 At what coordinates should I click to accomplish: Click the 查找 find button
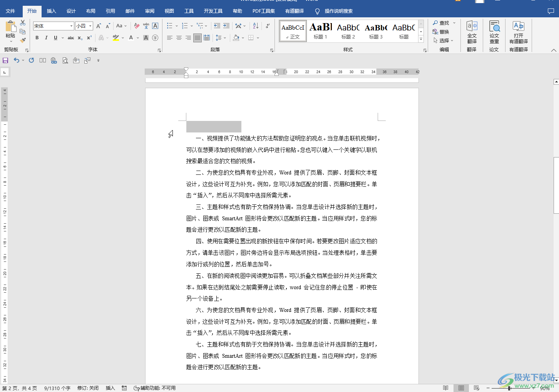[x=441, y=23]
